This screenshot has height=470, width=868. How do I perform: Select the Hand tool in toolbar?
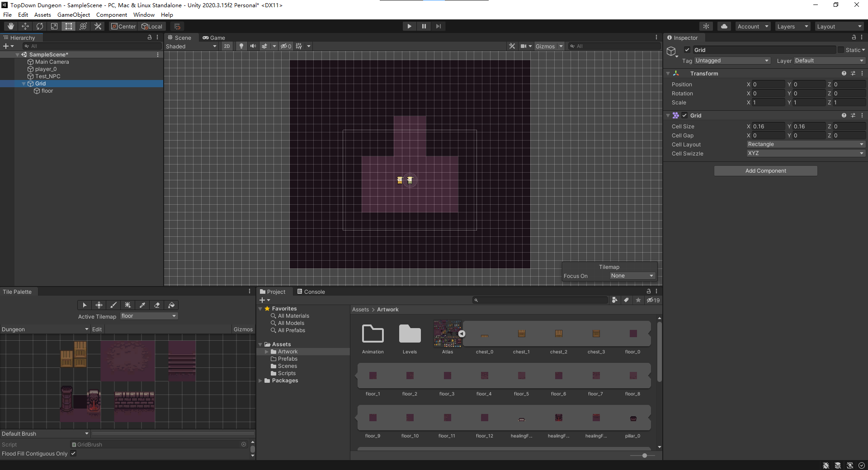point(11,26)
